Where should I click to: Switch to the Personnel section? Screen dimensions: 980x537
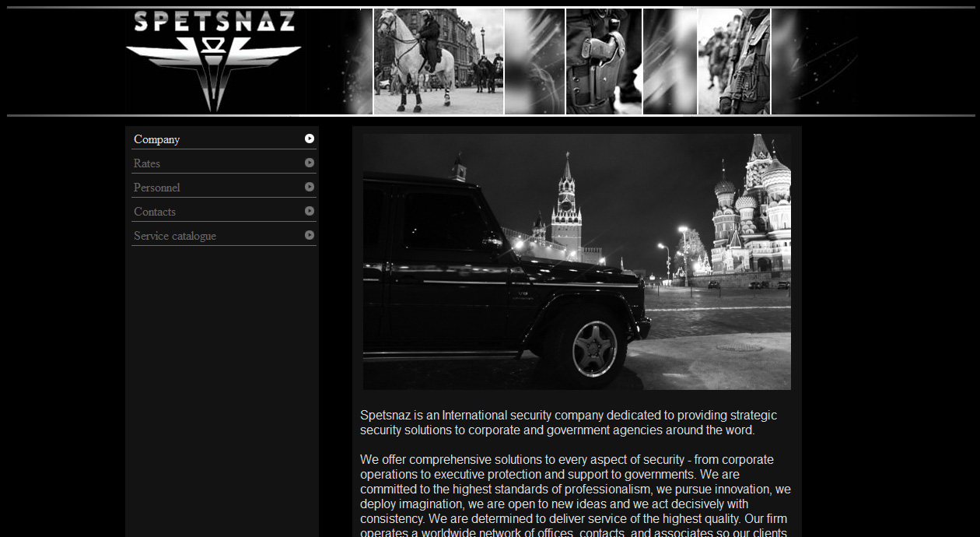pos(156,187)
